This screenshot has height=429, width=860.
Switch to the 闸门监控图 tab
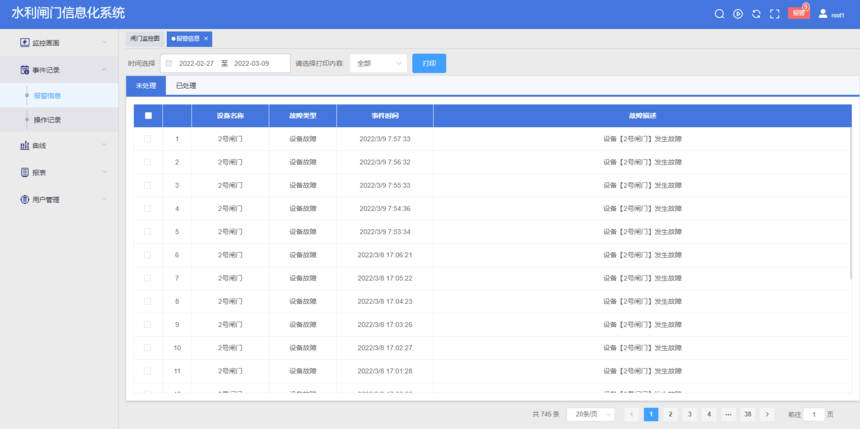(x=145, y=38)
